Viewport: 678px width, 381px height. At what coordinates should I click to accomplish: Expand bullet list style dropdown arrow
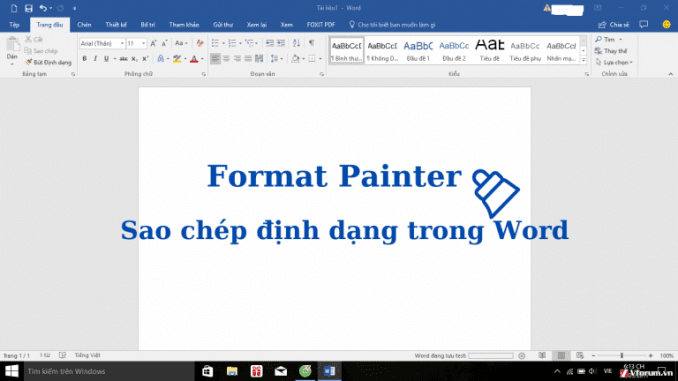coord(223,43)
